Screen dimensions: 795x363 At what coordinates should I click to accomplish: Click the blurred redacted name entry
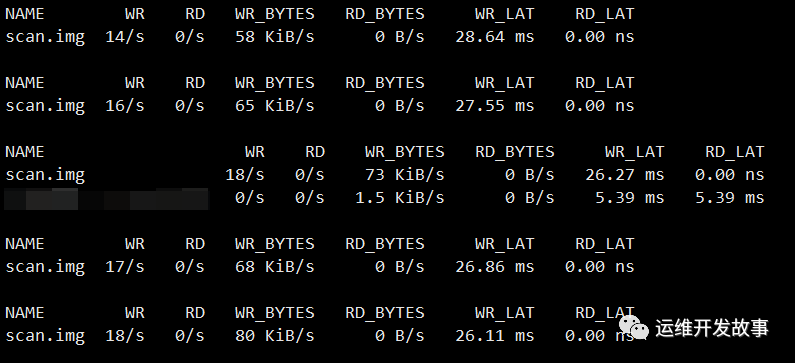106,198
